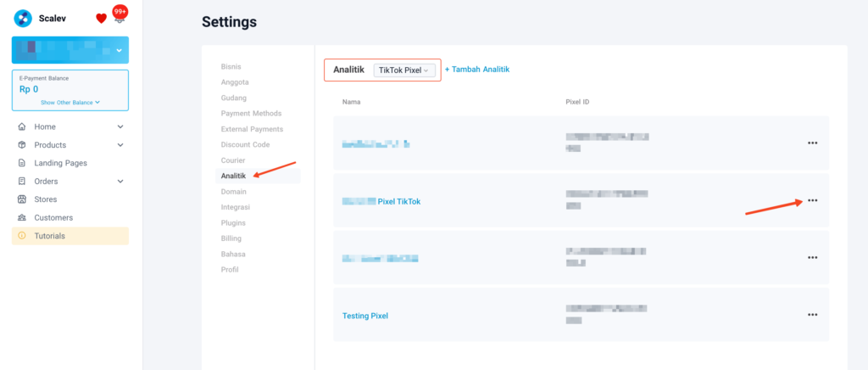Click the + Tambah Analitik link

pos(477,70)
